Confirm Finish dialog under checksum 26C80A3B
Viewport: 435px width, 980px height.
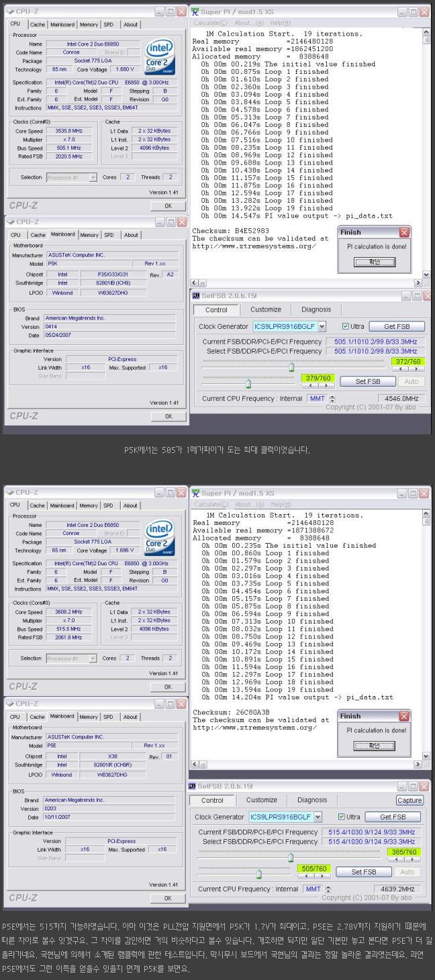tap(375, 746)
